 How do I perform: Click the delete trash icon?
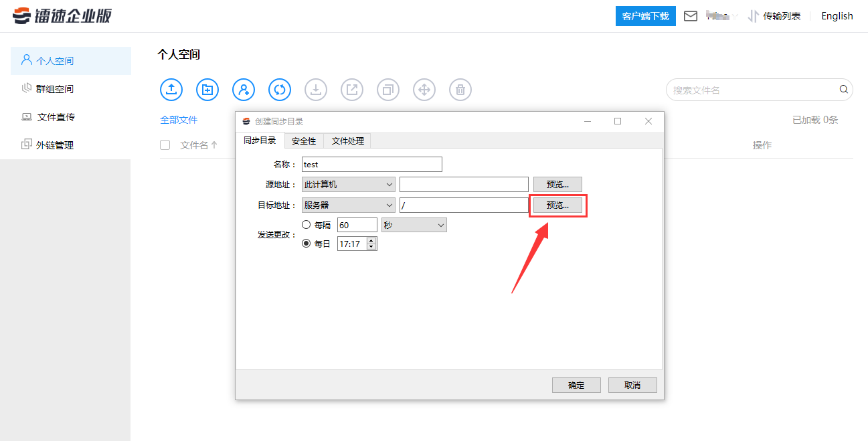[x=460, y=89]
